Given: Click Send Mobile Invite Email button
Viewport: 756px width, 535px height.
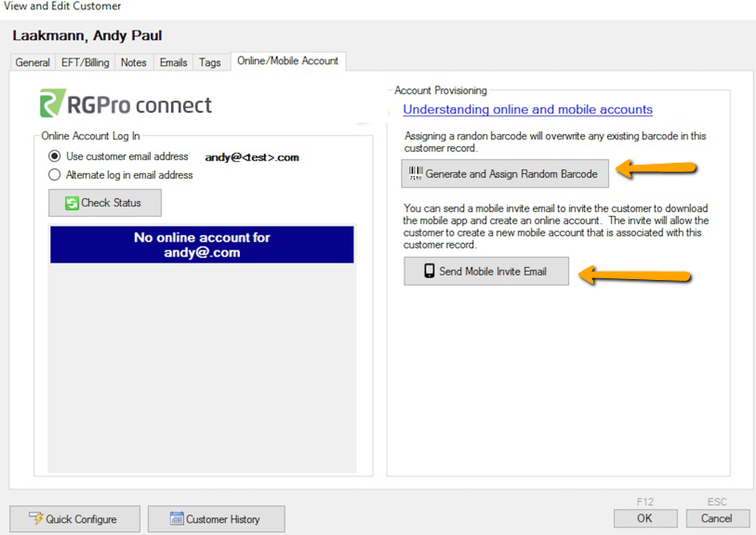Looking at the screenshot, I should tap(486, 271).
